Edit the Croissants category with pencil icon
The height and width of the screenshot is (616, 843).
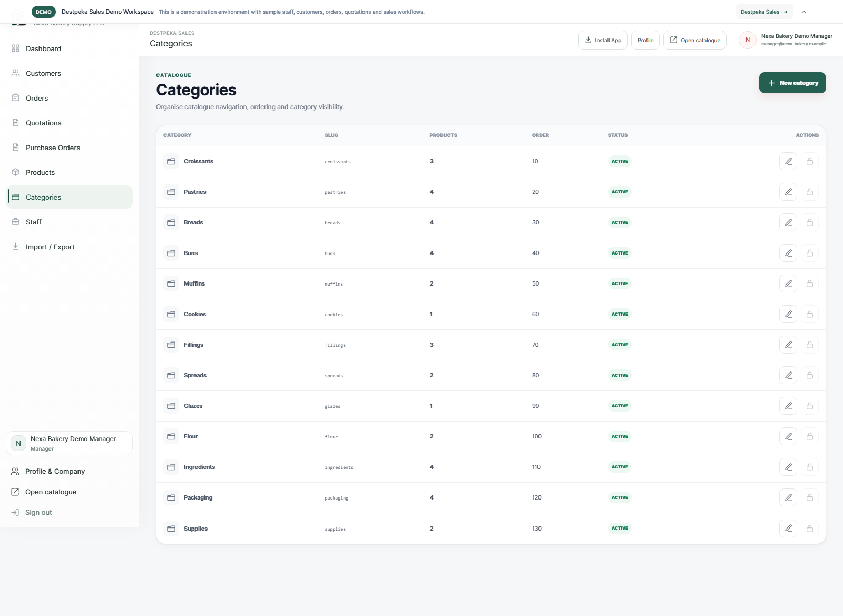click(788, 161)
